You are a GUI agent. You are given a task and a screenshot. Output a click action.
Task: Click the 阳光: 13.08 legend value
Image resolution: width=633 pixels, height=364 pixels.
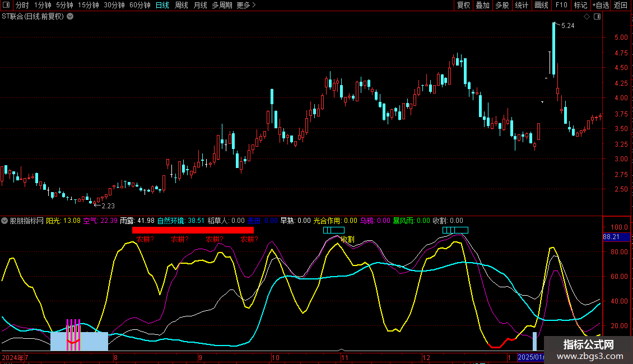63,221
